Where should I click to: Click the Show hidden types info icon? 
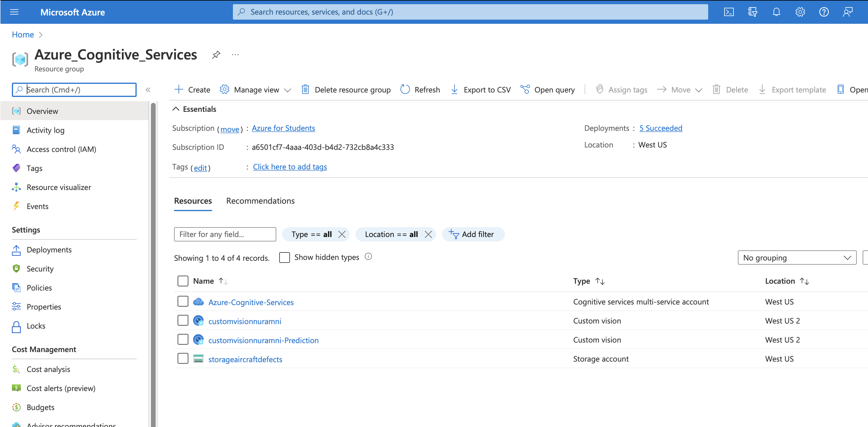coord(368,257)
